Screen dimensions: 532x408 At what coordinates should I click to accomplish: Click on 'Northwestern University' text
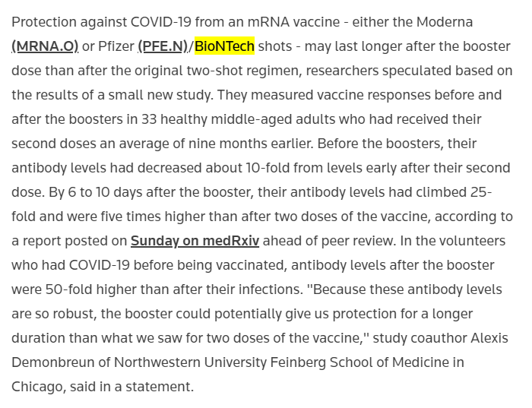click(190, 362)
